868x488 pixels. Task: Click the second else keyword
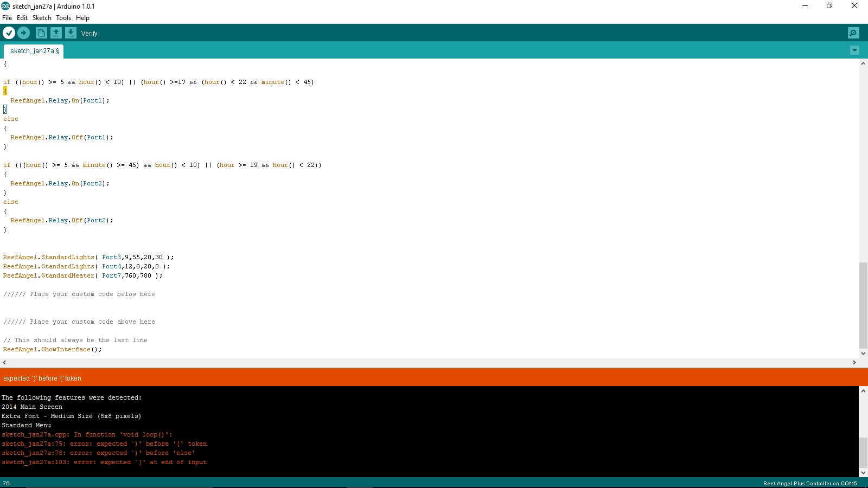coord(11,202)
